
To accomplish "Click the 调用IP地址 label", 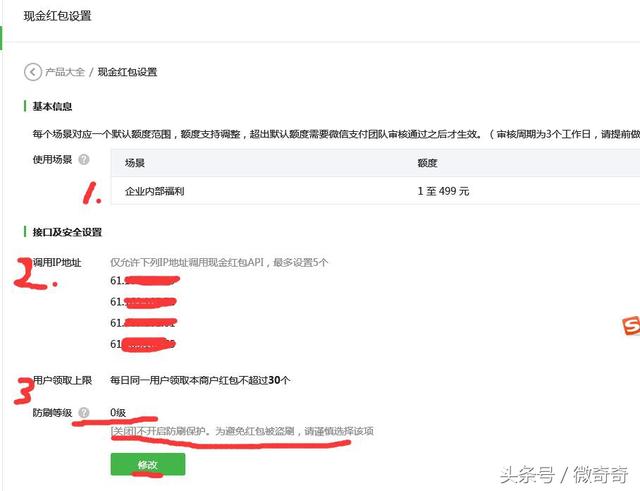I will point(57,262).
